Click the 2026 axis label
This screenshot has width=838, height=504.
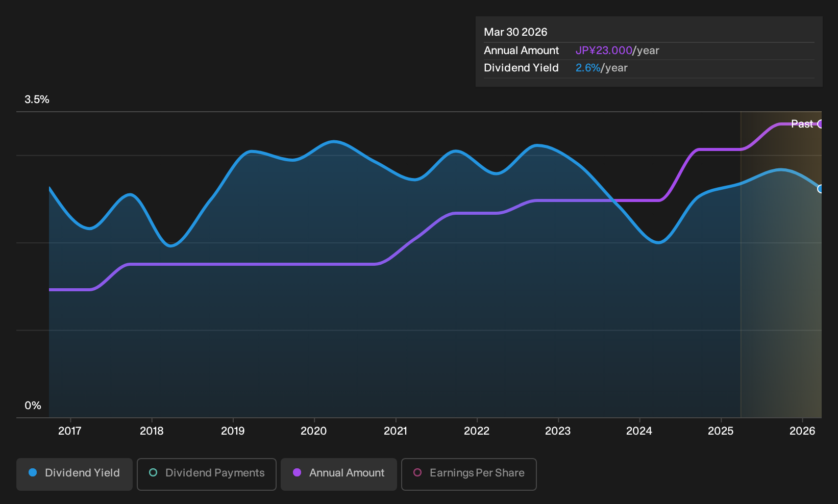802,431
